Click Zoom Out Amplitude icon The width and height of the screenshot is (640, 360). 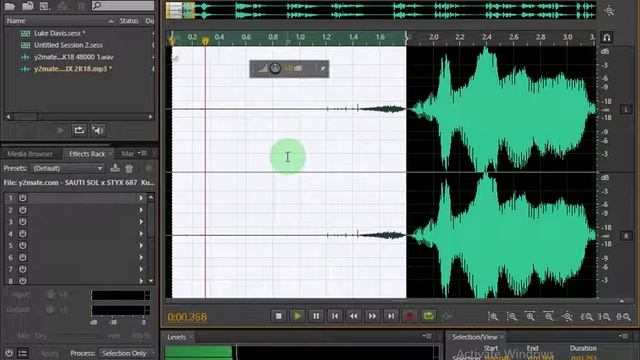512,316
